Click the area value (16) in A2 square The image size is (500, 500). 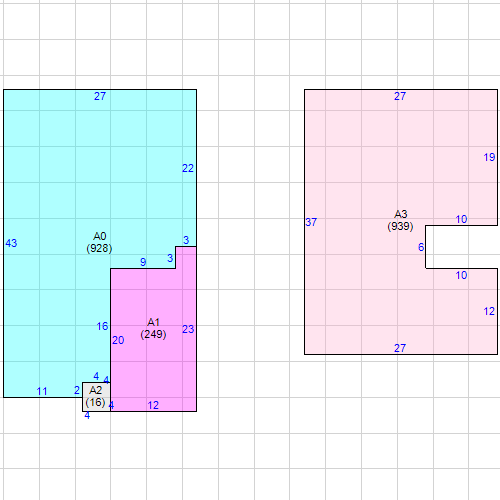tap(95, 402)
